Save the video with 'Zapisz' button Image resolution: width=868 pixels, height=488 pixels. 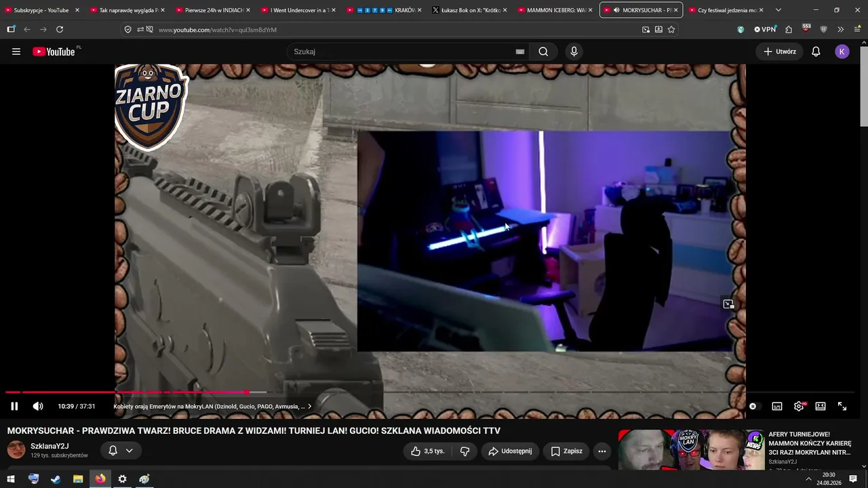click(566, 451)
